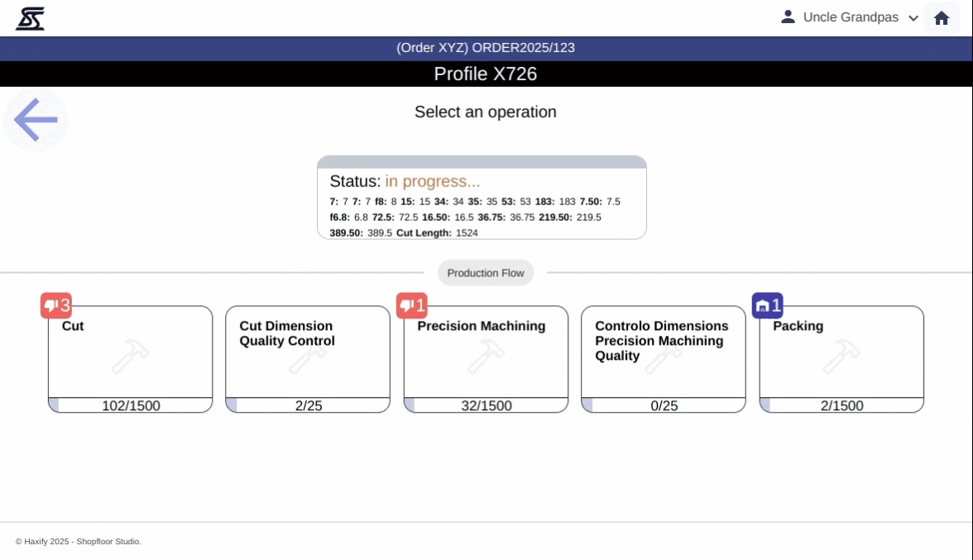973x560 pixels.
Task: Click the Production Flow label
Action: 486,273
